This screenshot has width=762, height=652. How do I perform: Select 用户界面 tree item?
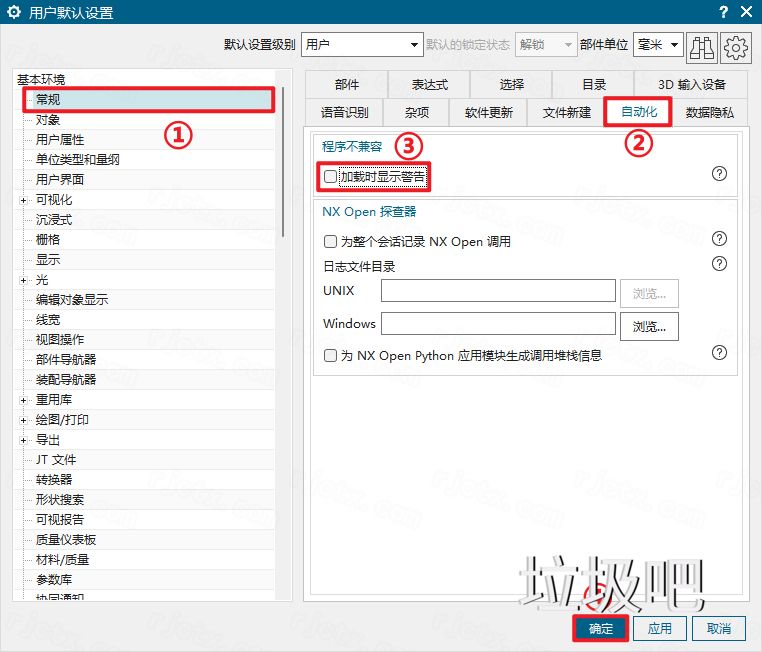click(x=60, y=180)
